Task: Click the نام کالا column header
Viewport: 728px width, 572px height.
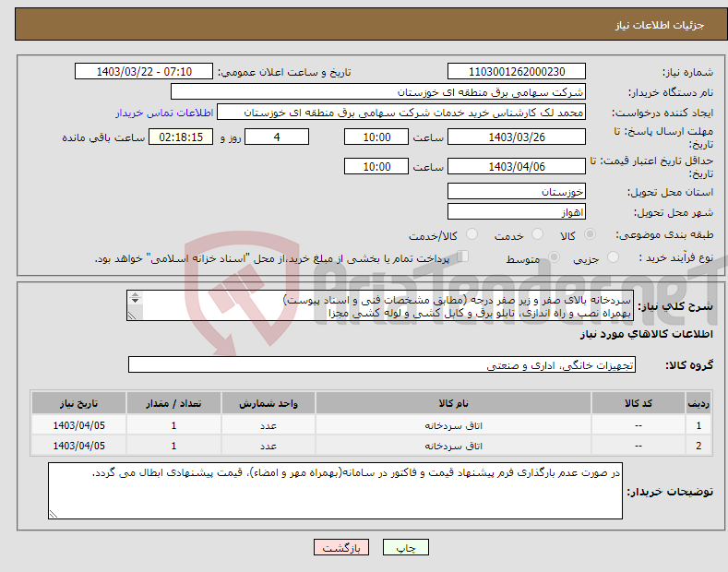Action: [x=454, y=403]
